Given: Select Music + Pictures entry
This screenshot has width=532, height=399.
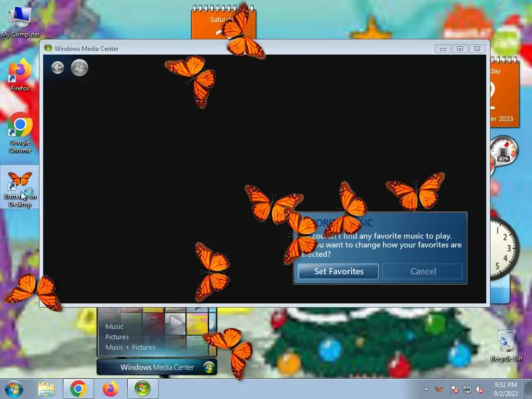Looking at the screenshot, I should click(x=130, y=348).
